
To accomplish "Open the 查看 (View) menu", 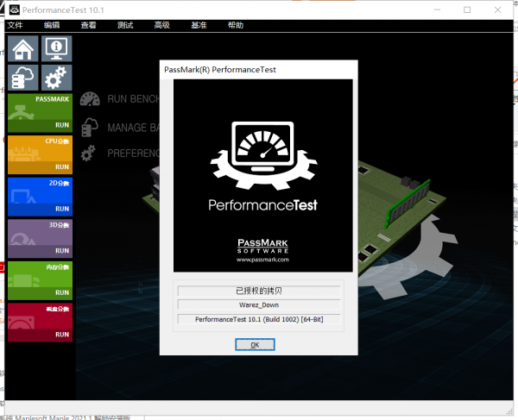I will pos(89,25).
